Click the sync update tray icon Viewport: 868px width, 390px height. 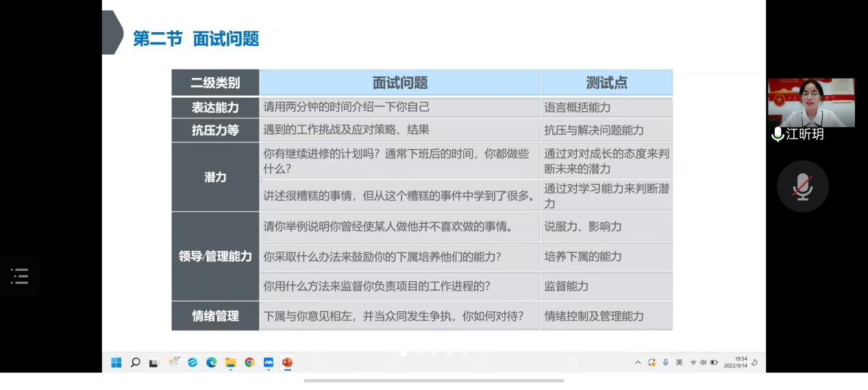652,363
